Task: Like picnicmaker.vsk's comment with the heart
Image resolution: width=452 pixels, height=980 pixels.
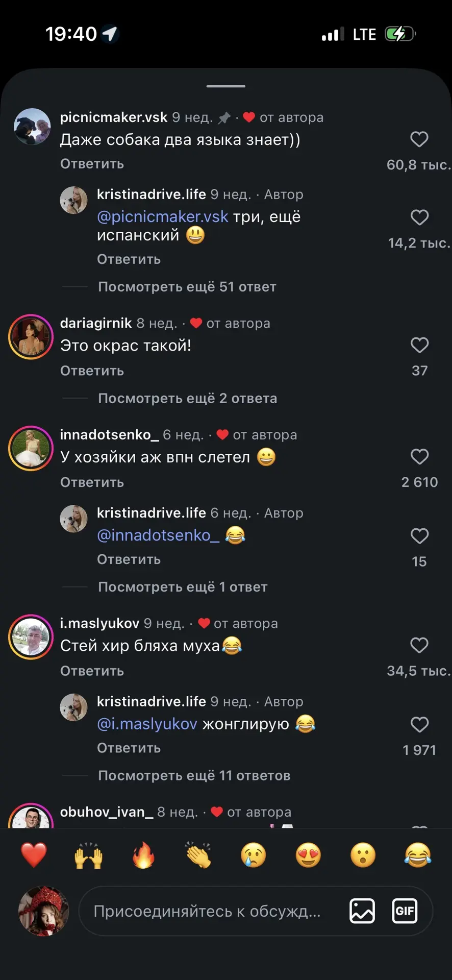Action: (x=419, y=139)
